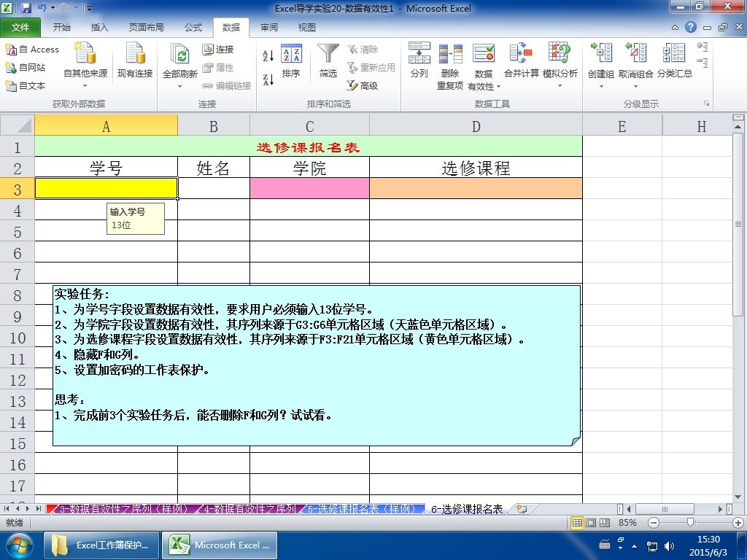Open Consolidate (合并计算)
Screen dimensions: 747x560
tap(521, 61)
